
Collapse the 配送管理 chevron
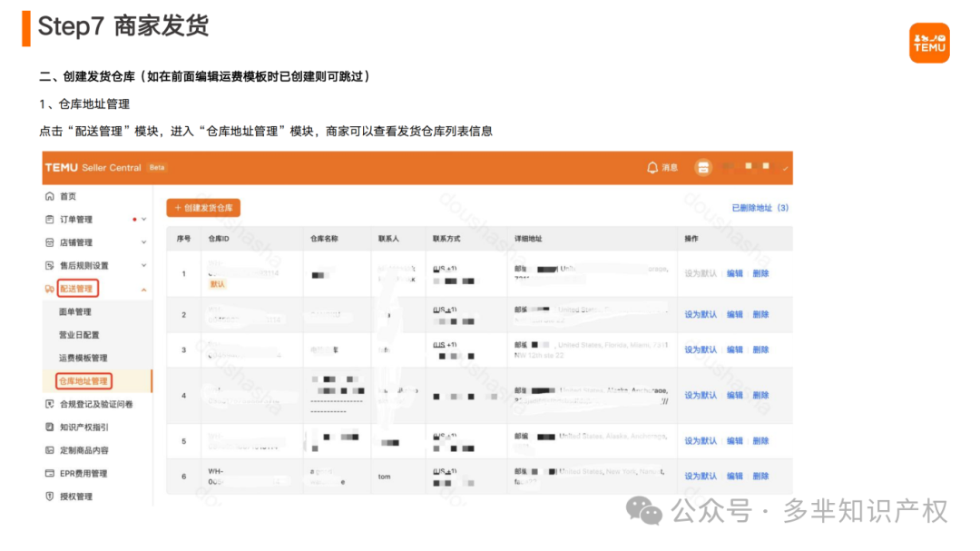pos(143,290)
